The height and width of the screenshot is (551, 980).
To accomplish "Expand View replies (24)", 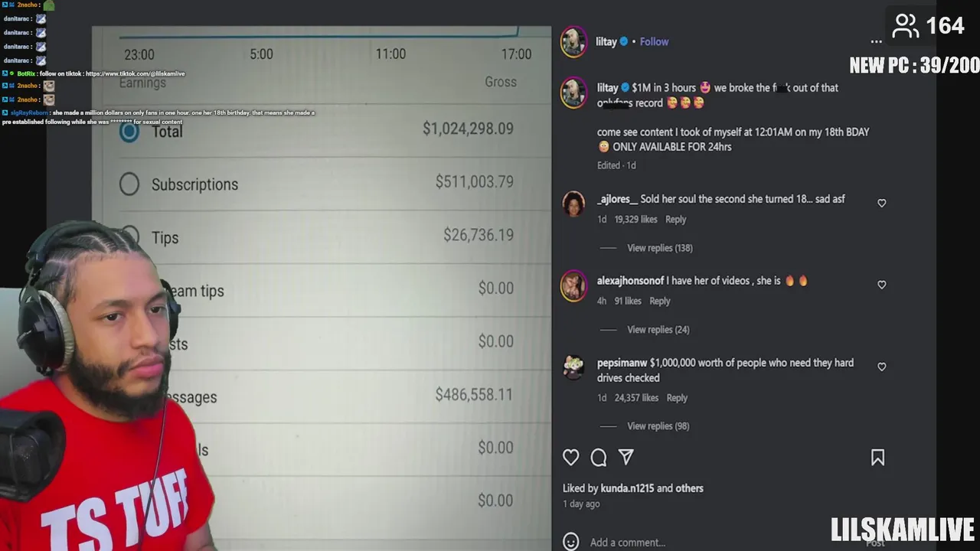I will [658, 330].
